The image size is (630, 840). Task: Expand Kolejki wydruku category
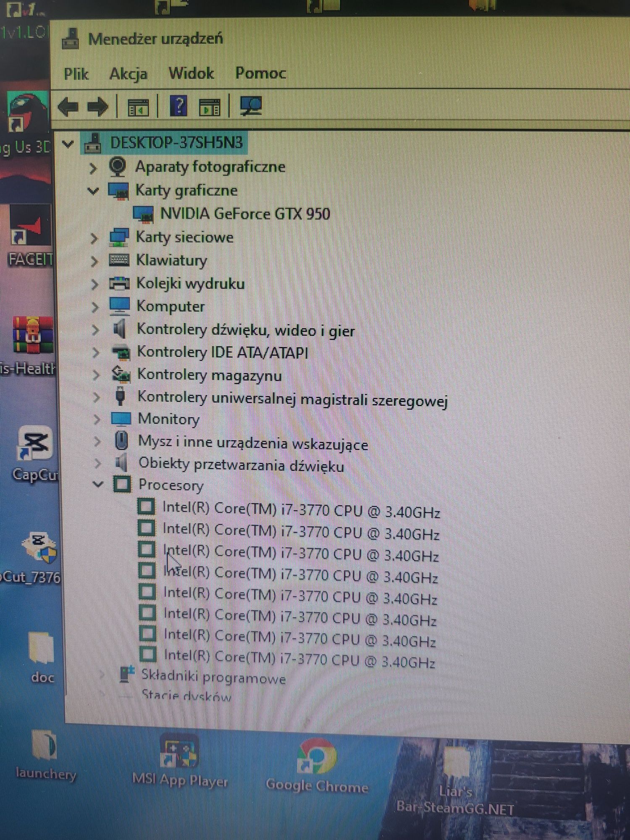coord(95,285)
